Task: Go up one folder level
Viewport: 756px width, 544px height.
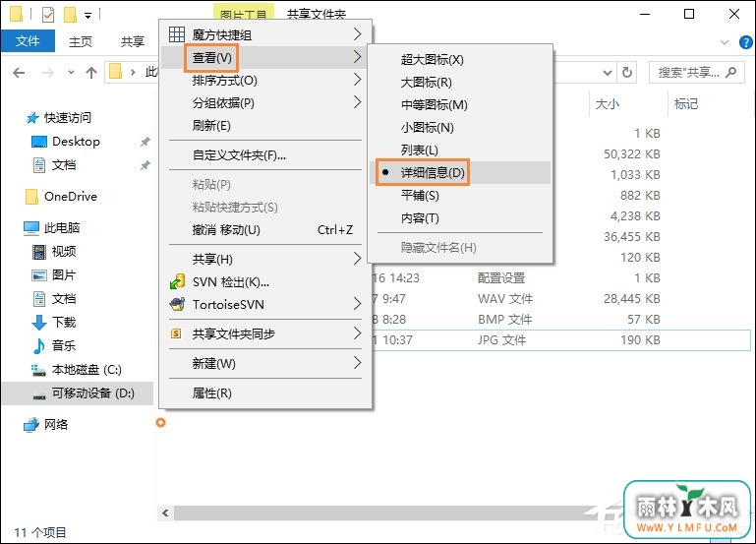Action: point(91,73)
